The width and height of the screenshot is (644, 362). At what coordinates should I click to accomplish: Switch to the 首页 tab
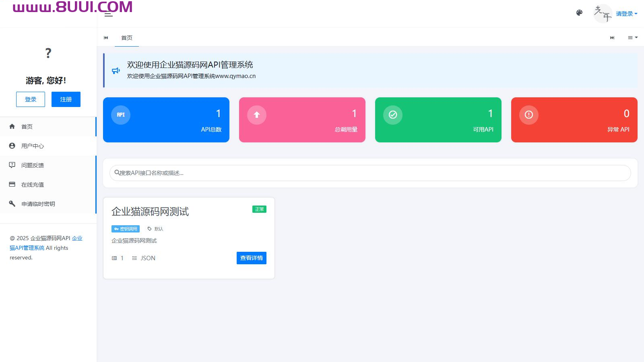(127, 37)
